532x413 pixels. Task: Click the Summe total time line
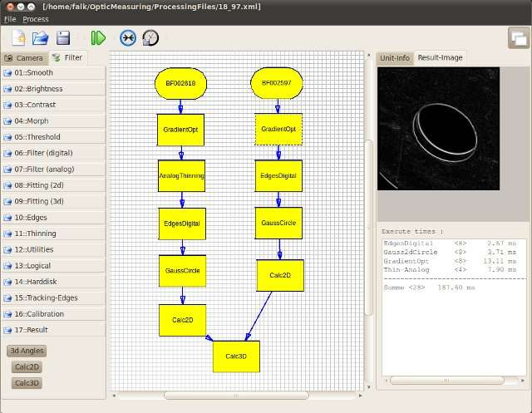point(429,288)
